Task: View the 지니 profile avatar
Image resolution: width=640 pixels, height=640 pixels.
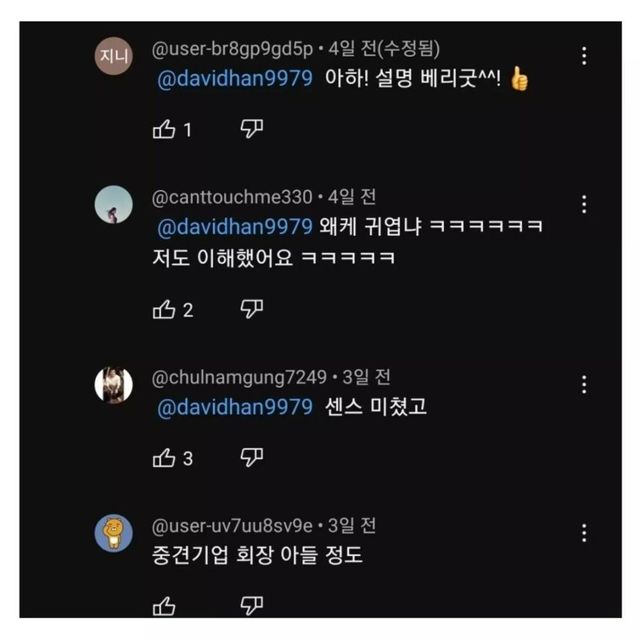Action: tap(113, 56)
